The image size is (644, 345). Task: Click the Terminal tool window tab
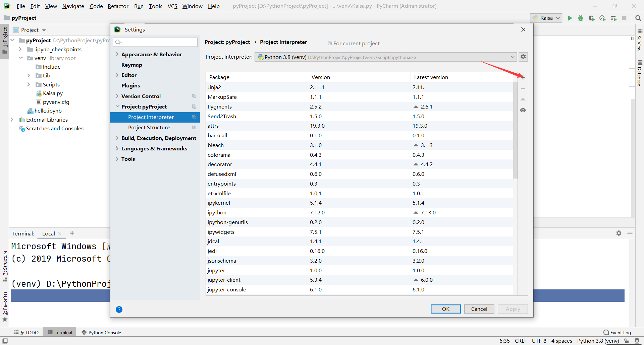[x=60, y=332]
